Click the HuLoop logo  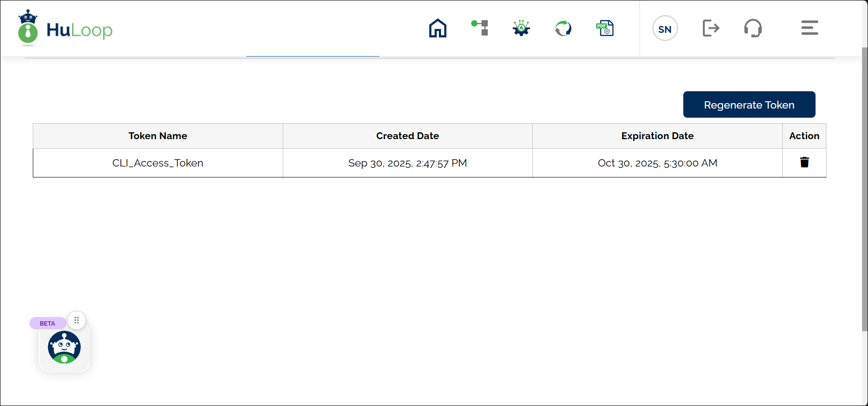point(65,29)
